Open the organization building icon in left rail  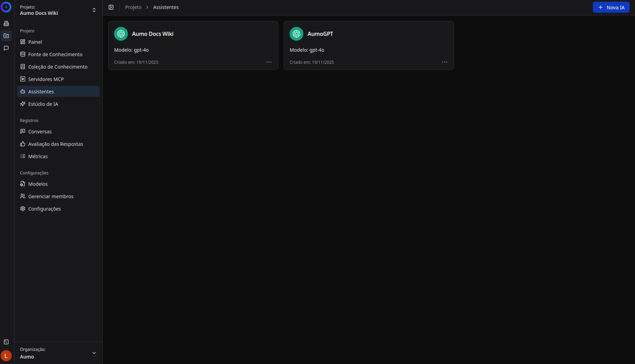point(6,23)
